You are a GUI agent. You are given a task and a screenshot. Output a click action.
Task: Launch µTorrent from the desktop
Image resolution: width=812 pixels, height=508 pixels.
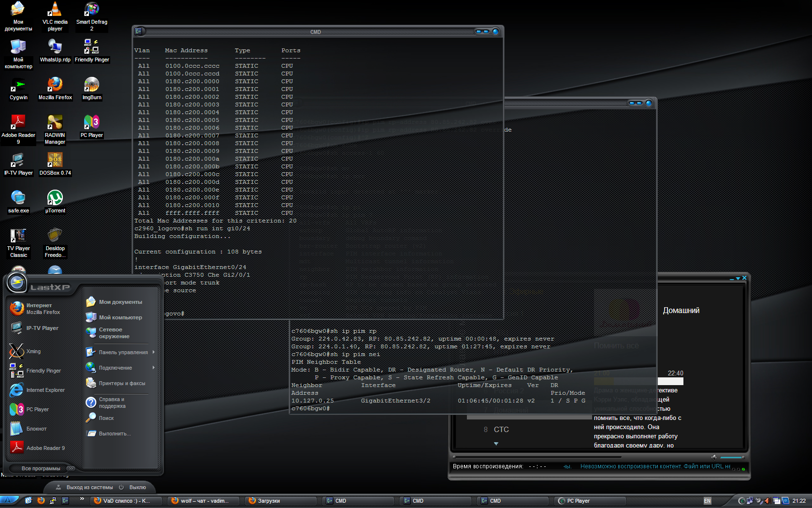[x=55, y=202]
